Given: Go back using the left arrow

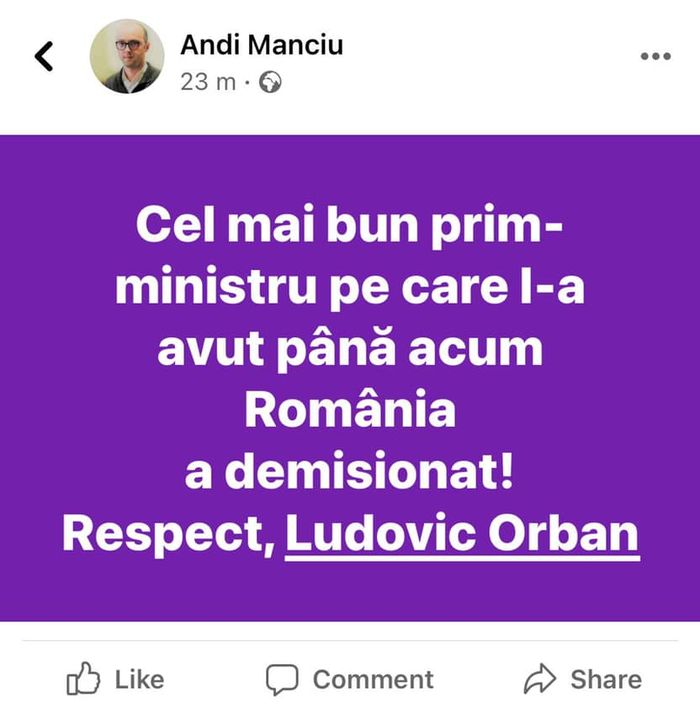Looking at the screenshot, I should [x=44, y=56].
